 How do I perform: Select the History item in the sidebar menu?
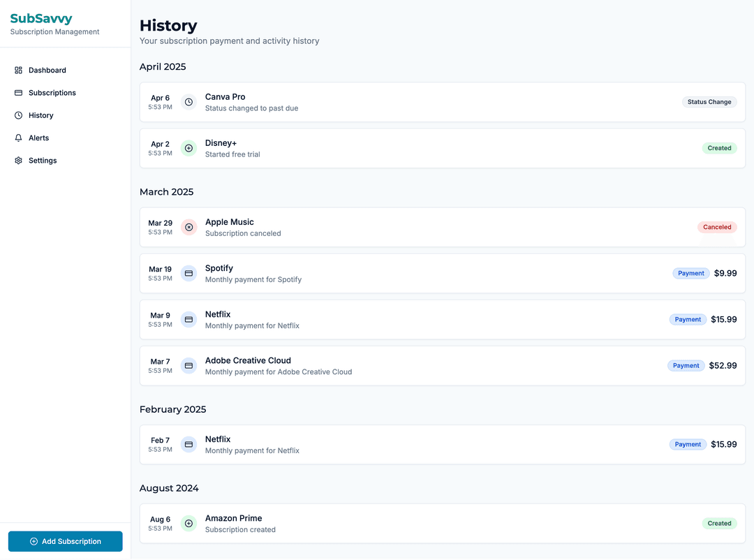tap(40, 115)
